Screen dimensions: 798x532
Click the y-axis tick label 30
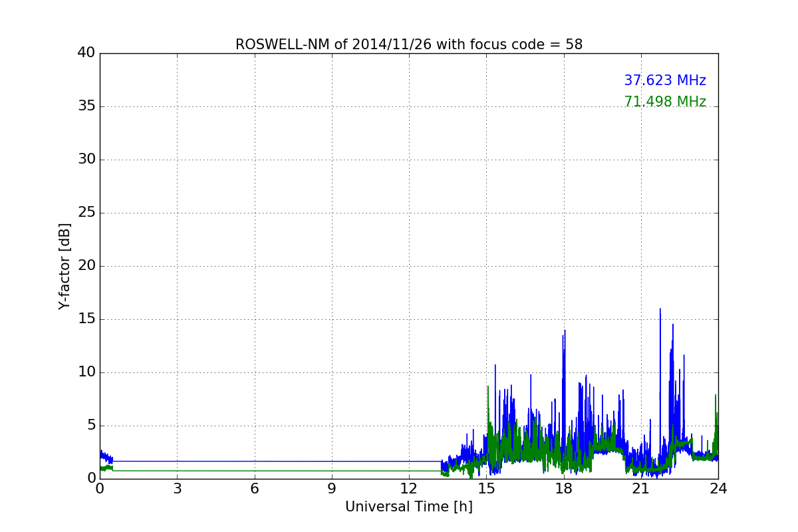click(x=86, y=159)
